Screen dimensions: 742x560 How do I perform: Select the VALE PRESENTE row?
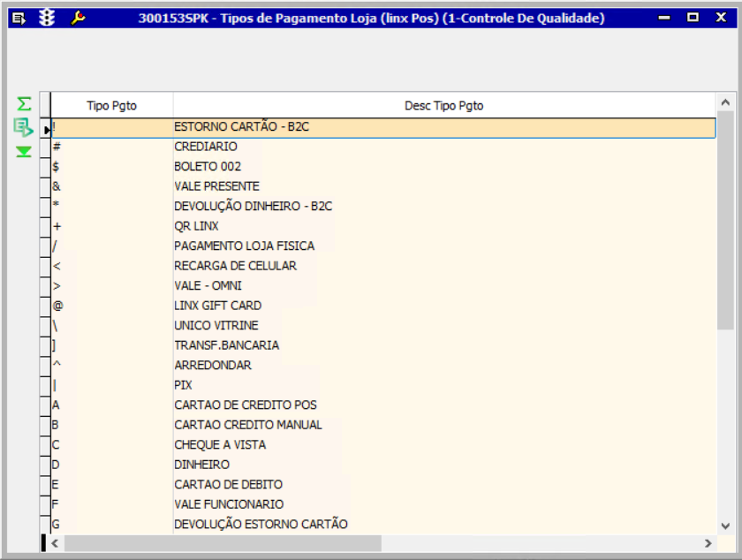(x=383, y=186)
